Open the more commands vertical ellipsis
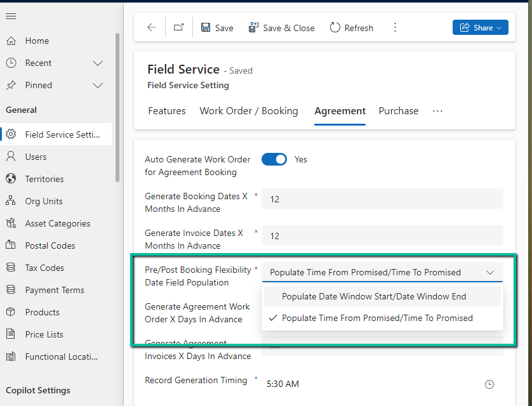This screenshot has height=406, width=532. pos(395,27)
